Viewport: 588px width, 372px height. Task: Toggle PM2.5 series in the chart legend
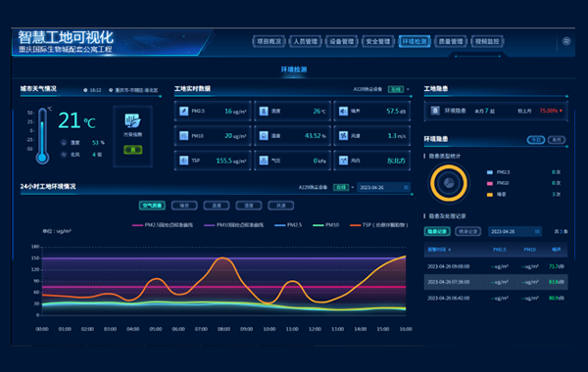[x=288, y=225]
